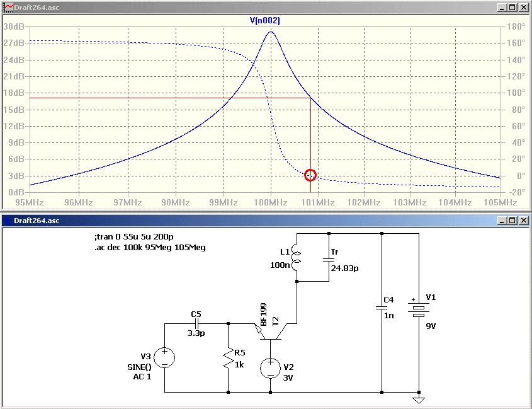532x409 pixels.
Task: Click the C4 1n capacitor symbol
Action: [x=382, y=308]
